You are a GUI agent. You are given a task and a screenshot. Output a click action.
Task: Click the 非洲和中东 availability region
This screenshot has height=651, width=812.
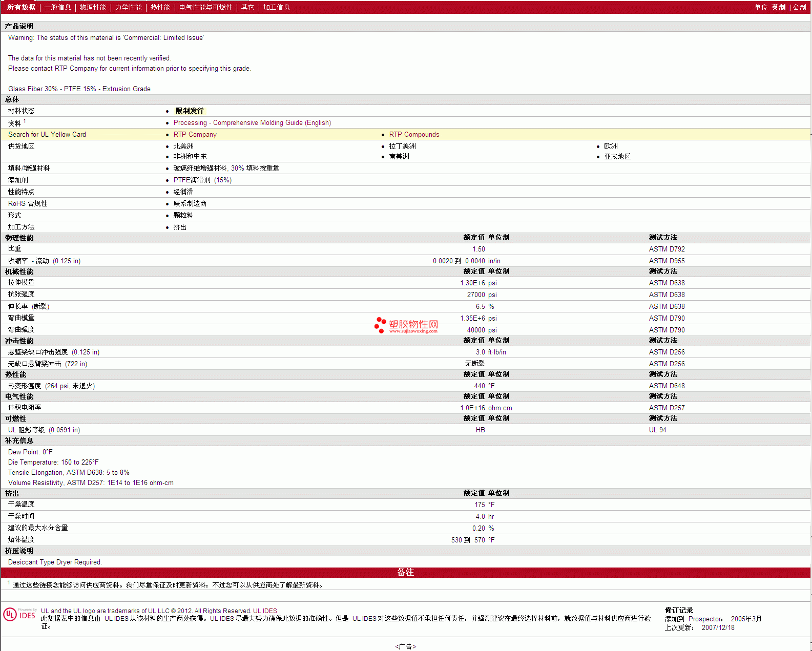click(190, 156)
